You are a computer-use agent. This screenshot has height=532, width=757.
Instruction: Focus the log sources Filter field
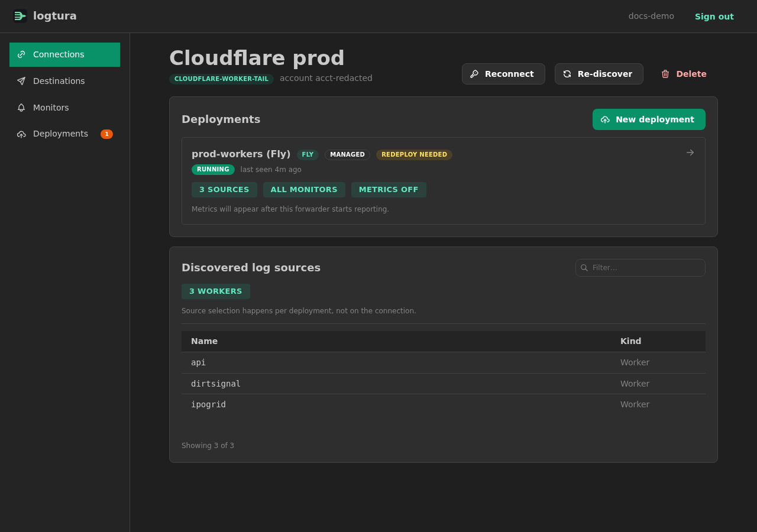(x=640, y=268)
